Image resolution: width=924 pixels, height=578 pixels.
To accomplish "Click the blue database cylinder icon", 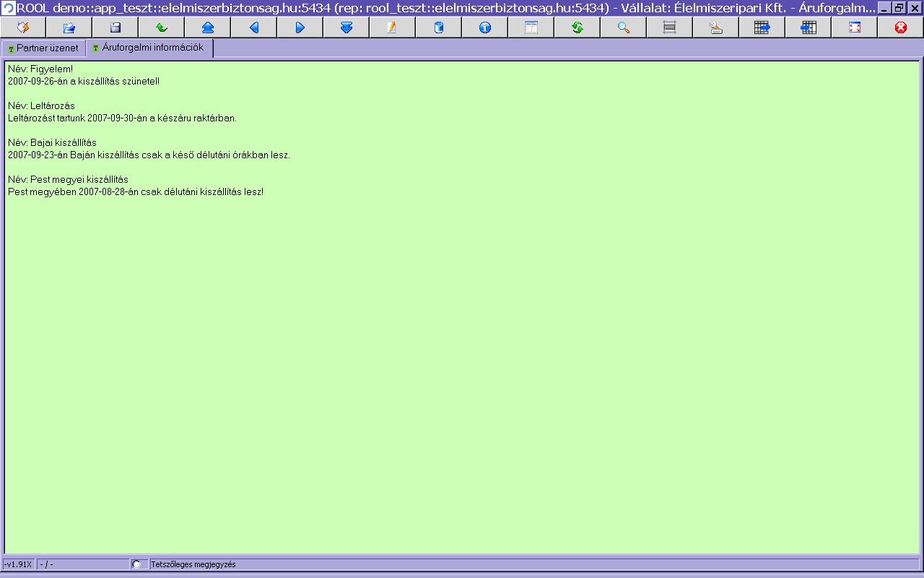I will pyautogui.click(x=438, y=27).
